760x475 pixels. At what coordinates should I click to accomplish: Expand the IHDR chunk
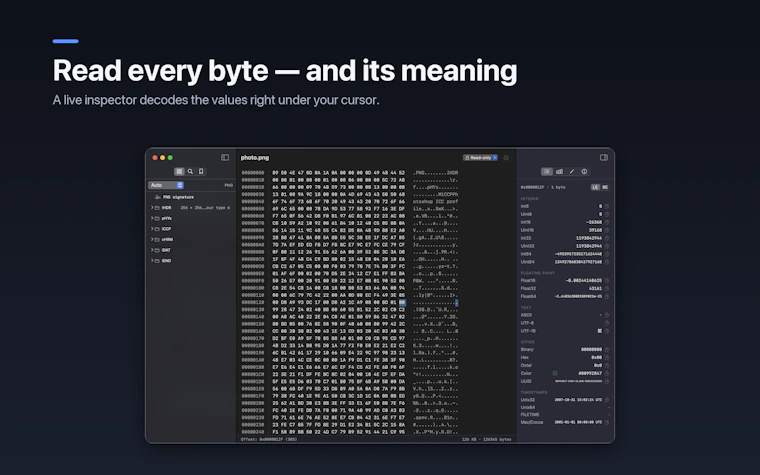152,207
